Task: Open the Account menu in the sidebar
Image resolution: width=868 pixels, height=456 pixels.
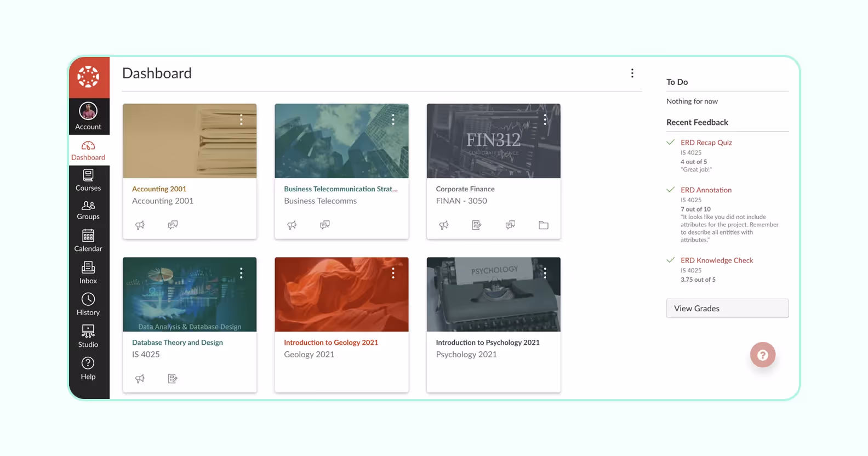Action: point(88,116)
